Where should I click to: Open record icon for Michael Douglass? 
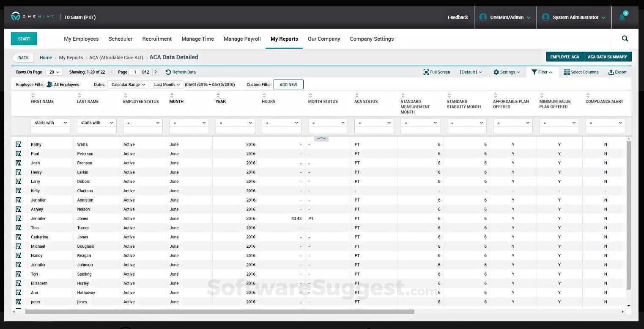coord(18,246)
